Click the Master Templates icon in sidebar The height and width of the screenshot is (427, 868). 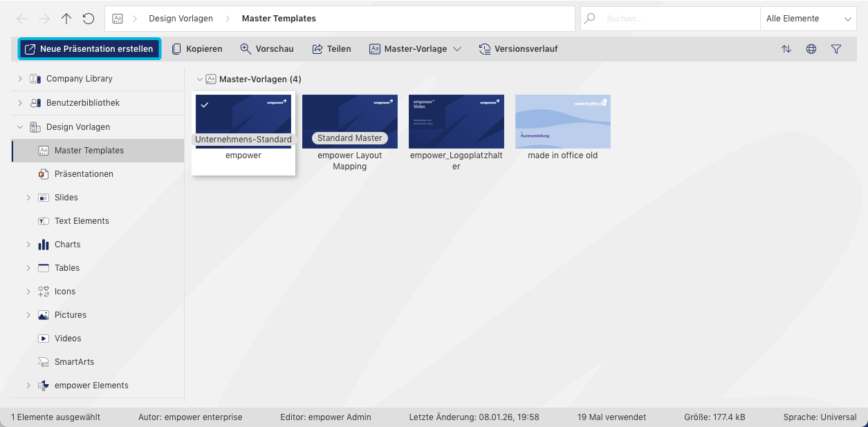[x=44, y=151]
